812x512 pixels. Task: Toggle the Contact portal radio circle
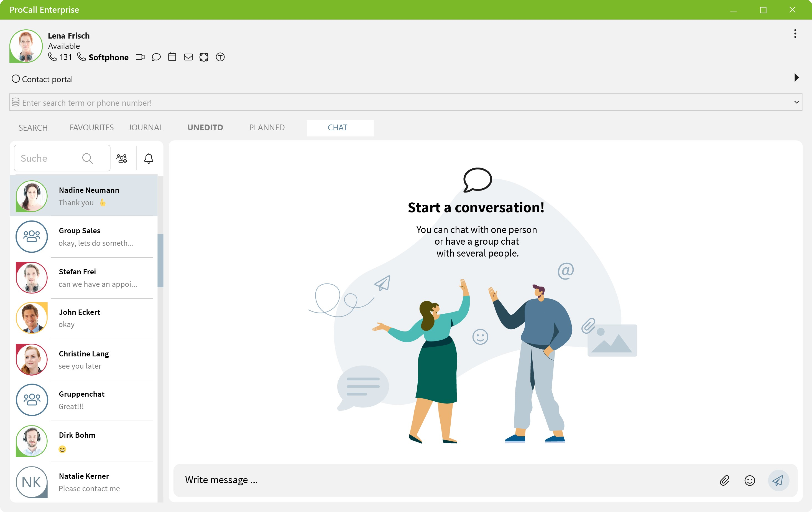[16, 79]
